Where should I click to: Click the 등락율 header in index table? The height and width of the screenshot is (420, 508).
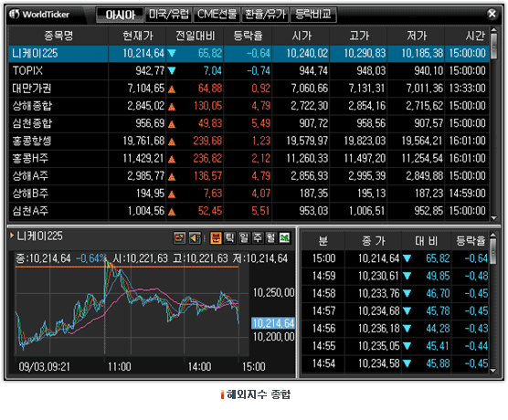249,36
